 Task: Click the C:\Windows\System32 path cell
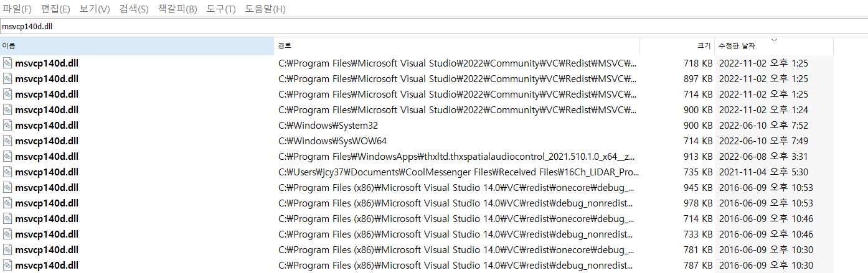pos(328,125)
